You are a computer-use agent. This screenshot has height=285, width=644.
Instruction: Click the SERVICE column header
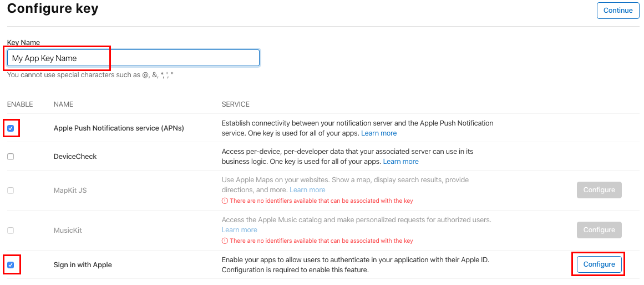pos(235,104)
